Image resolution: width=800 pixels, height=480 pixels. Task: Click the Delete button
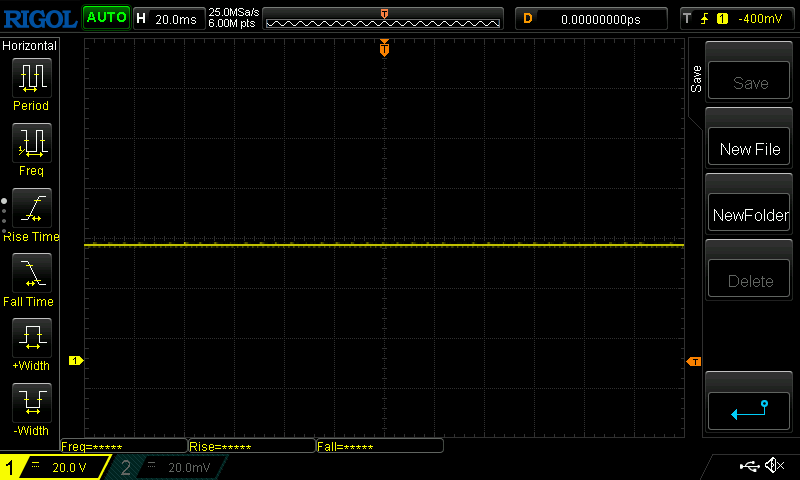point(749,279)
